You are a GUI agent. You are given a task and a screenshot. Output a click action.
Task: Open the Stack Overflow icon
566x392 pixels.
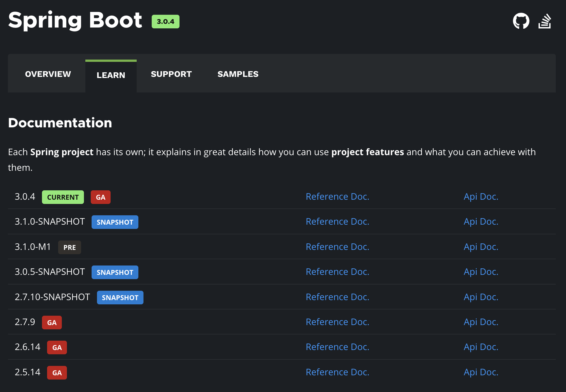pyautogui.click(x=544, y=21)
